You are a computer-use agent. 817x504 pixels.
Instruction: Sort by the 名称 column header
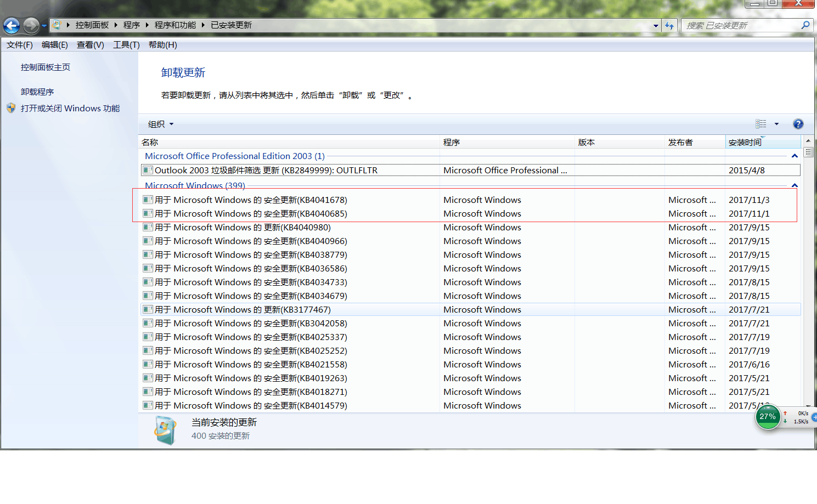(x=289, y=142)
